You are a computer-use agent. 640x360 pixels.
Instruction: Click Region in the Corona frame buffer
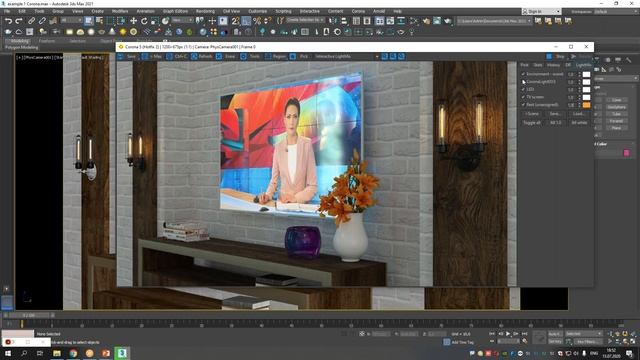pos(276,56)
